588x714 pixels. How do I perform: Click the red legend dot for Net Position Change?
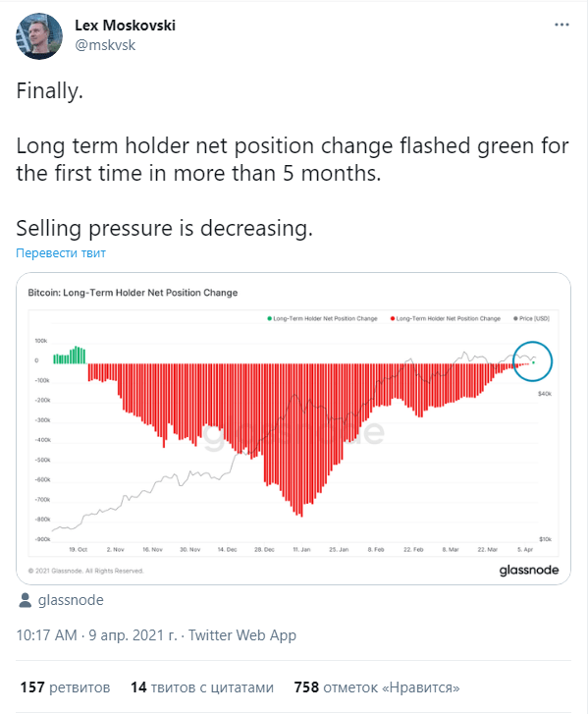point(393,318)
